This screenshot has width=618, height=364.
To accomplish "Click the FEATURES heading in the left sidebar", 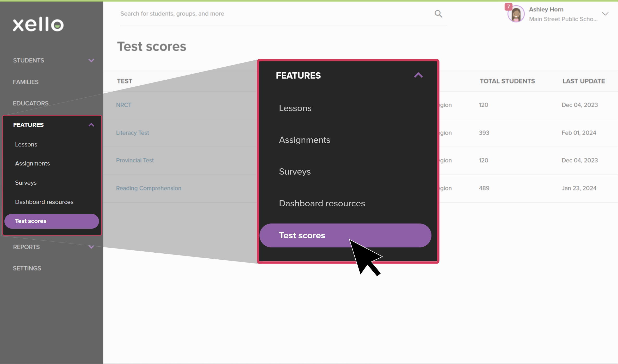I will tap(28, 125).
